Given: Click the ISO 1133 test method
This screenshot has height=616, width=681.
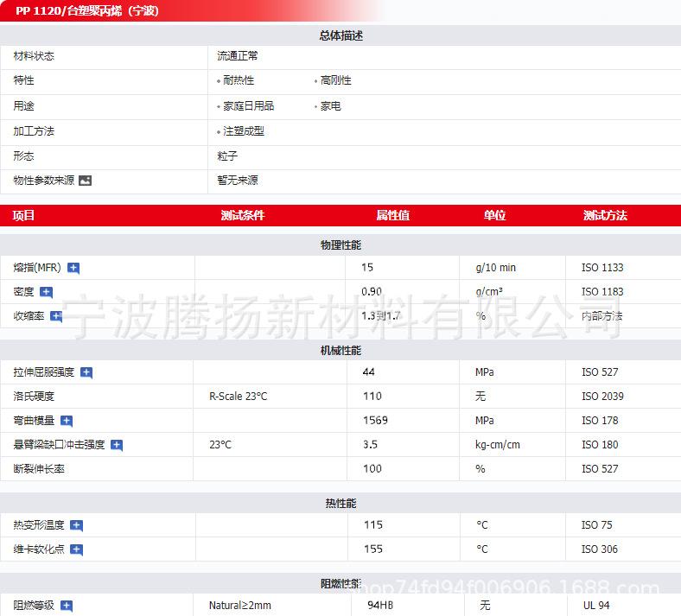Looking at the screenshot, I should point(602,268).
